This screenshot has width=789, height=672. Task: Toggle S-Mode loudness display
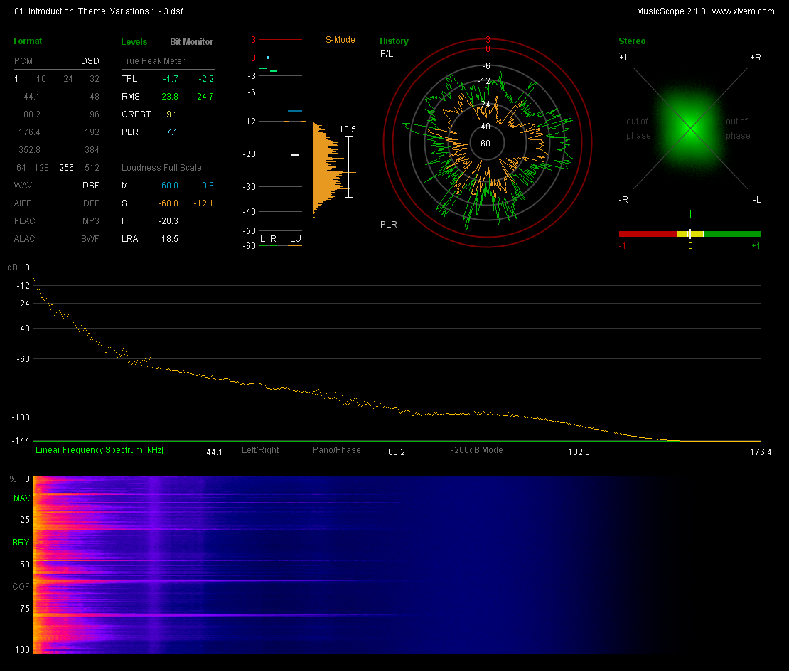(340, 40)
